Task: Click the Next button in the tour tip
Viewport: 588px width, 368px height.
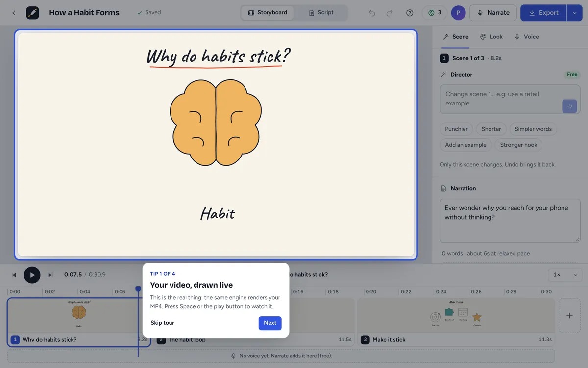Action: click(270, 323)
